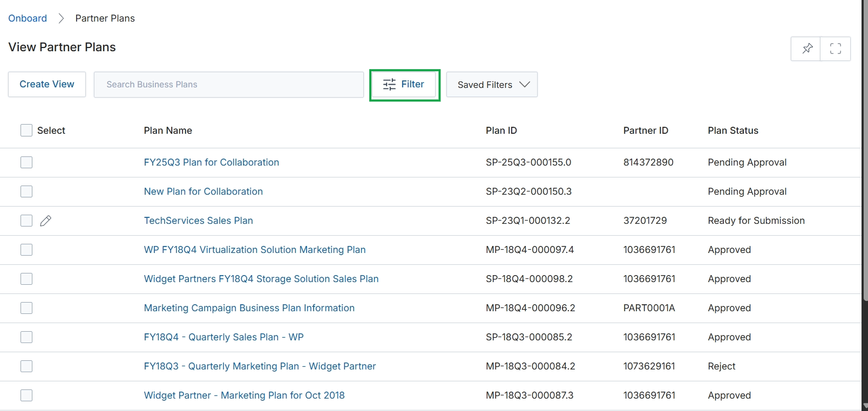Viewport: 868px width, 411px height.
Task: Select plan ID MP-18Q4-000097.4
Action: pos(530,250)
